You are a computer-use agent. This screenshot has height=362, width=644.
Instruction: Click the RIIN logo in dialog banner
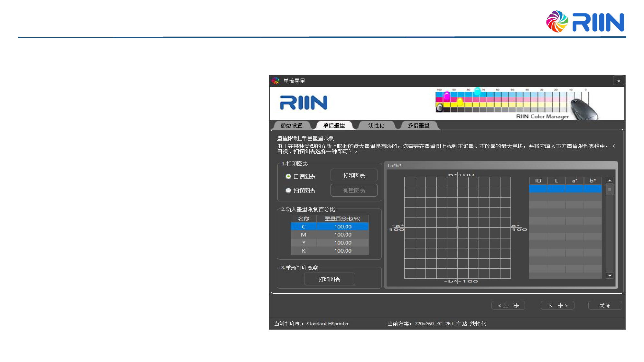303,103
